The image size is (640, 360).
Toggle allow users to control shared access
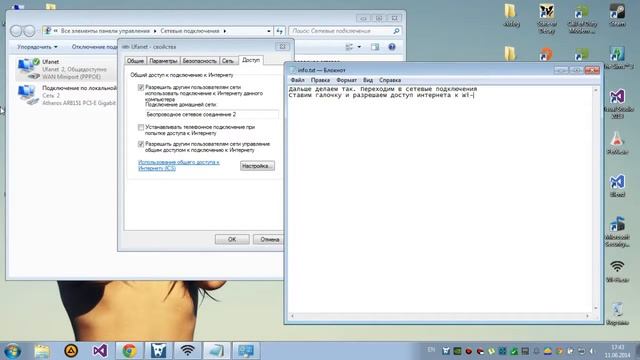pyautogui.click(x=141, y=144)
